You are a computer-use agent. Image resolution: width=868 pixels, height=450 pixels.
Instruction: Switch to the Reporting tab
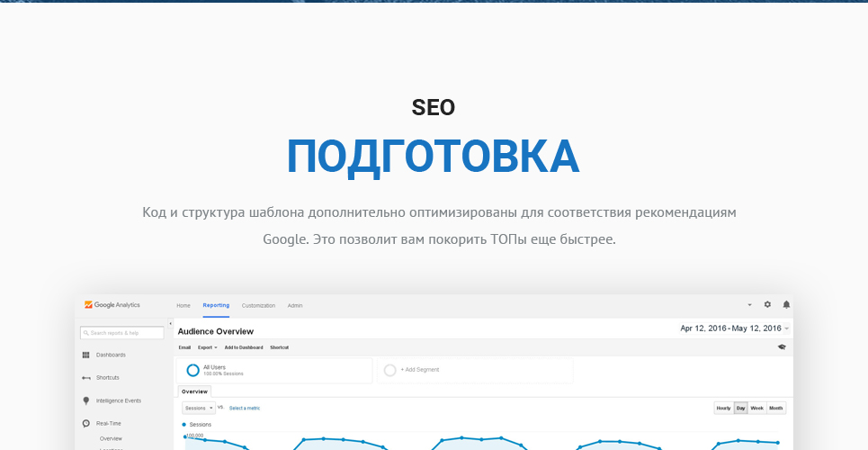point(216,305)
